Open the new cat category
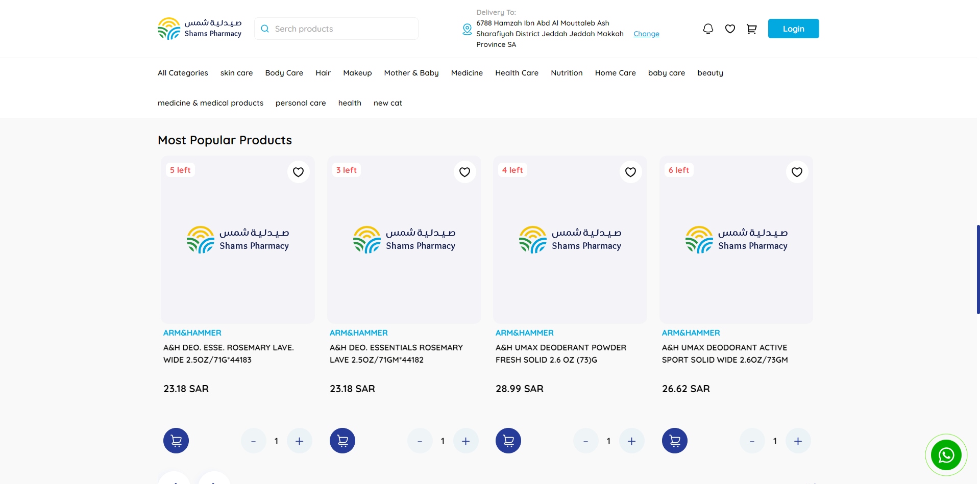 tap(388, 103)
